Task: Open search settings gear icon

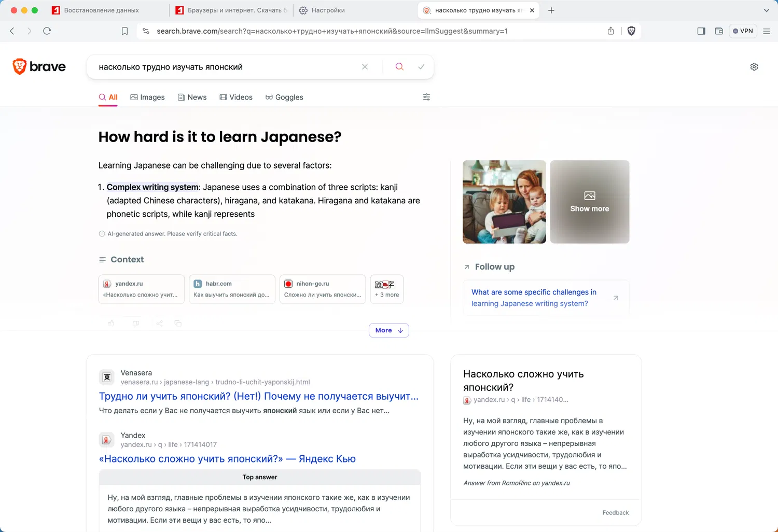Action: click(754, 67)
